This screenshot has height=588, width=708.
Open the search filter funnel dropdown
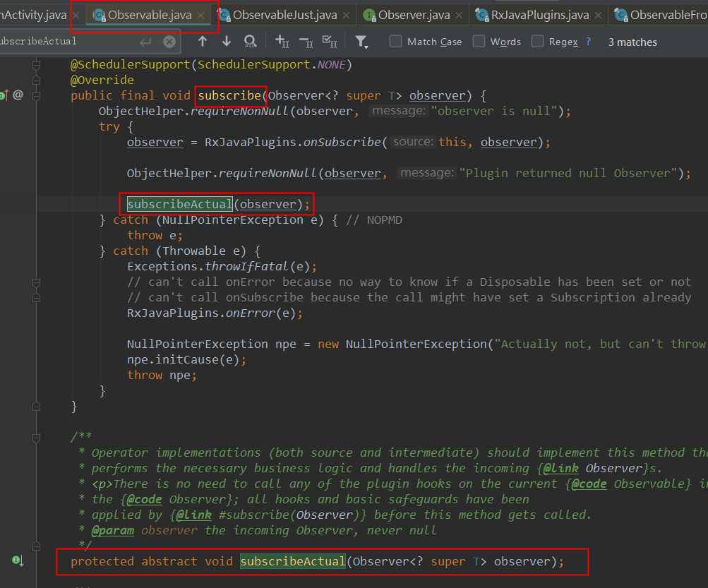click(x=361, y=42)
